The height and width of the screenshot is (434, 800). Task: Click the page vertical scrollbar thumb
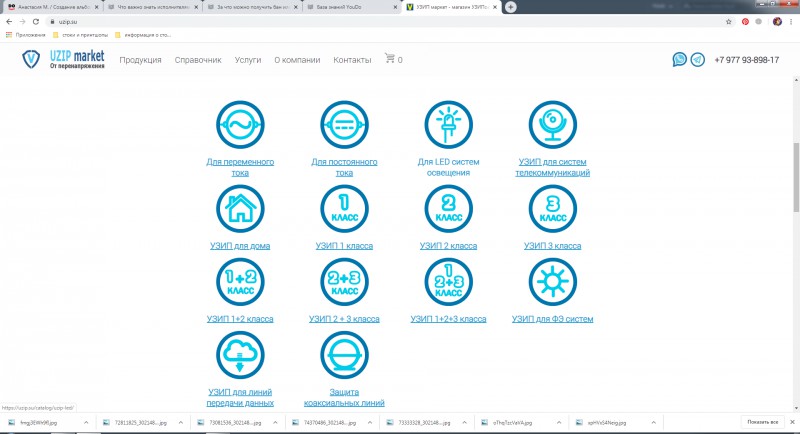[x=796, y=177]
